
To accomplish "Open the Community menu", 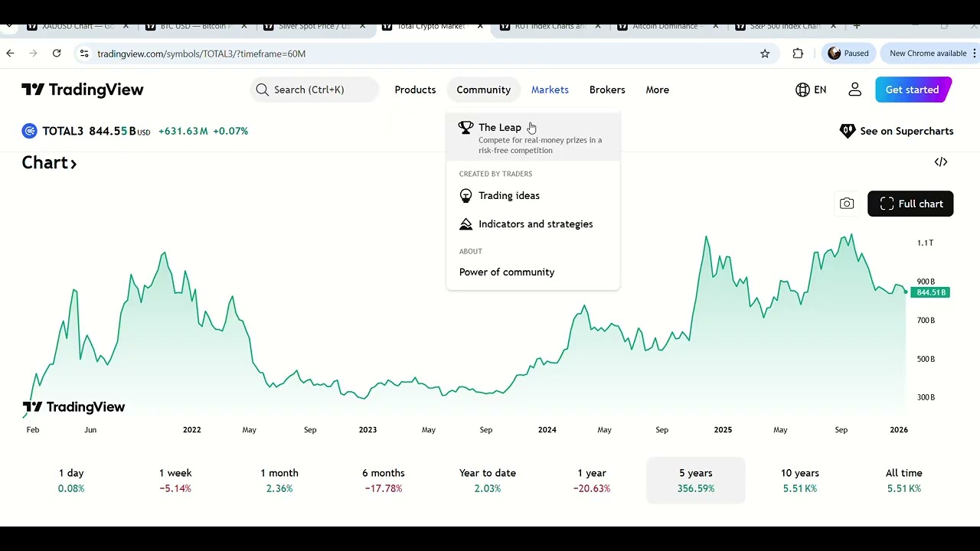I will [x=483, y=90].
